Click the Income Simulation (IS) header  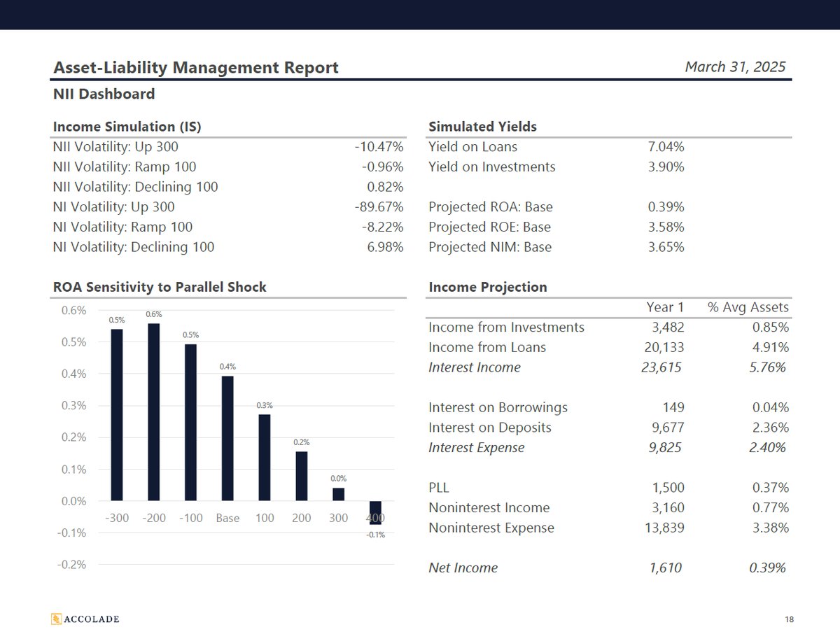point(127,127)
